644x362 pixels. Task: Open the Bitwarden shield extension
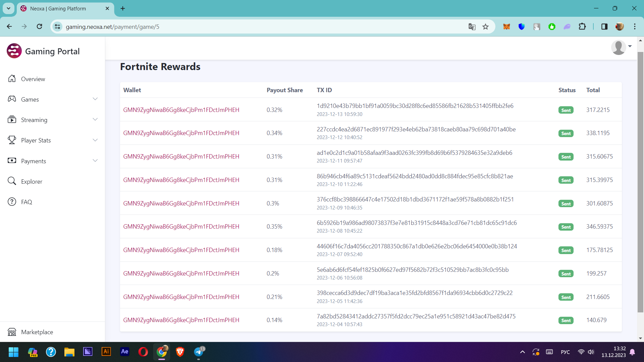(522, 26)
